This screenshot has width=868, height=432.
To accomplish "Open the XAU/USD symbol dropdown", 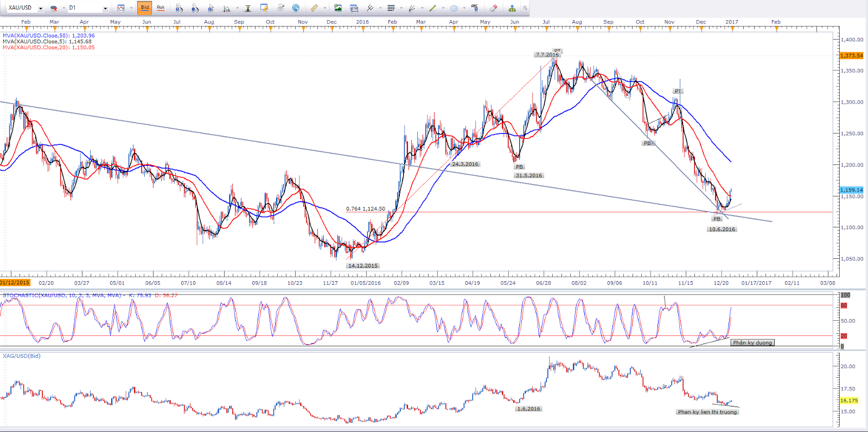I will click(x=41, y=8).
